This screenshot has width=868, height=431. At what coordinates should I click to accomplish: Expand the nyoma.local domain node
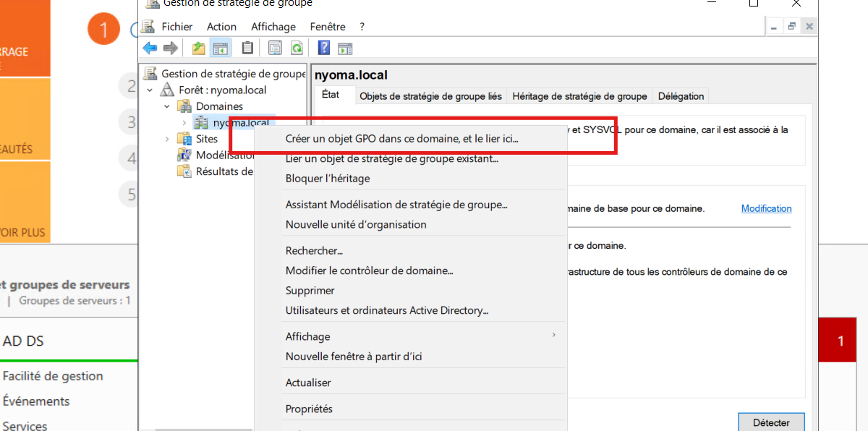click(184, 123)
